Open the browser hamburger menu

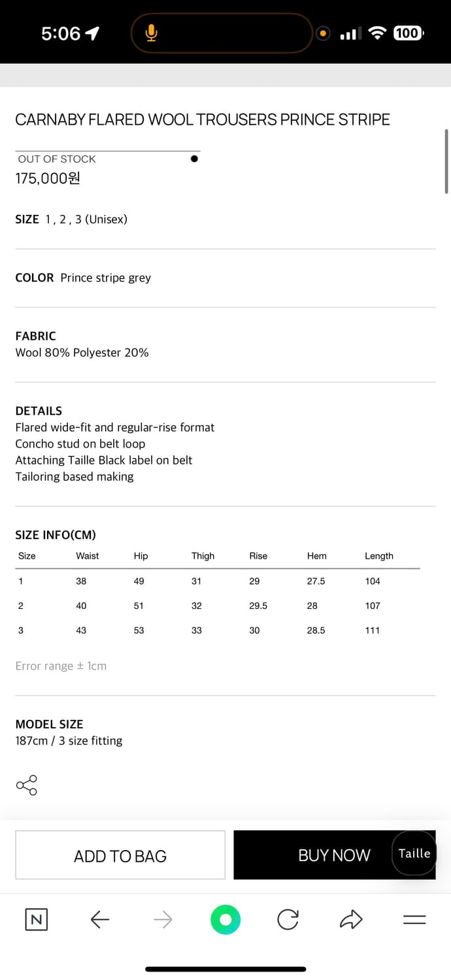414,920
